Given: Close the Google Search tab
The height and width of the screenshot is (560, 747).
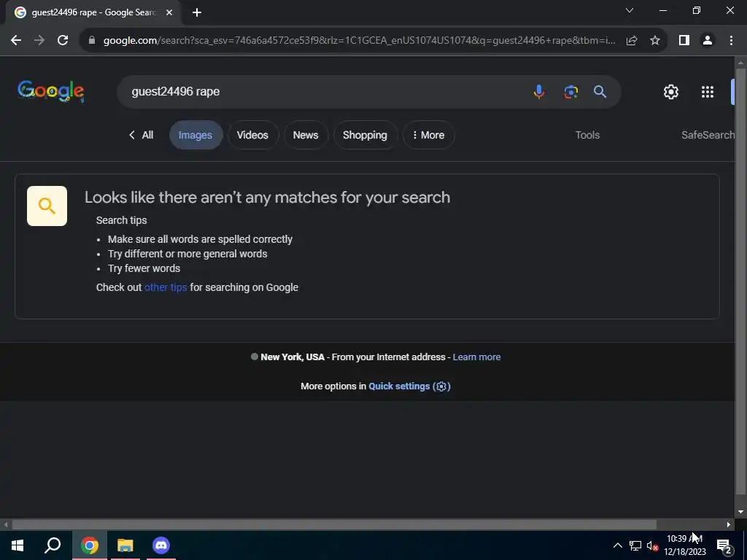Looking at the screenshot, I should click(x=169, y=12).
